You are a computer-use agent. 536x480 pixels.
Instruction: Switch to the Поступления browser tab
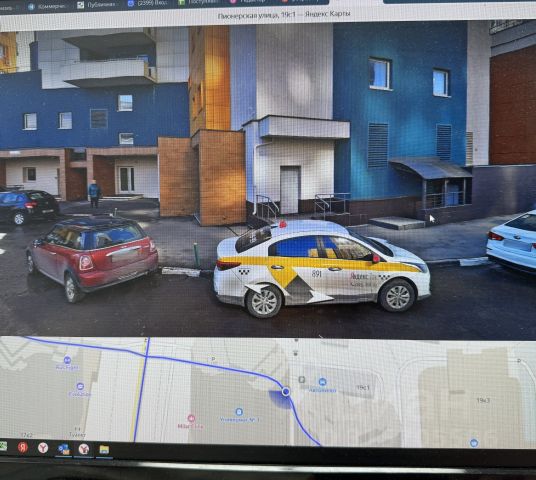click(x=197, y=2)
